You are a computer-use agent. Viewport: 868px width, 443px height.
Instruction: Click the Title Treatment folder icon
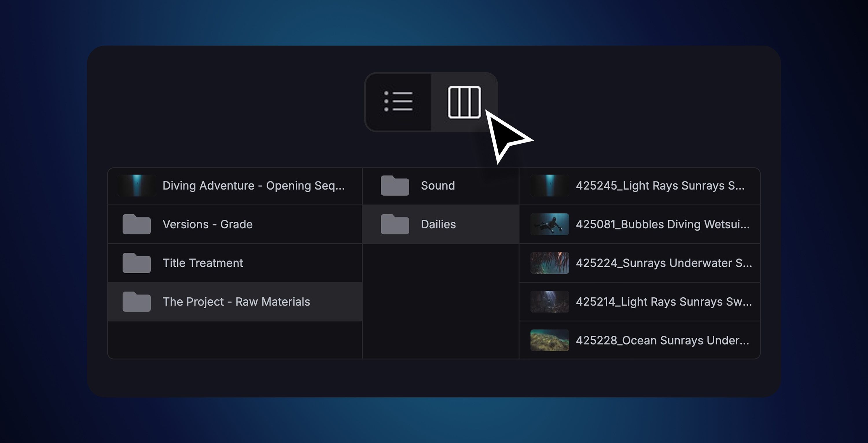point(137,263)
